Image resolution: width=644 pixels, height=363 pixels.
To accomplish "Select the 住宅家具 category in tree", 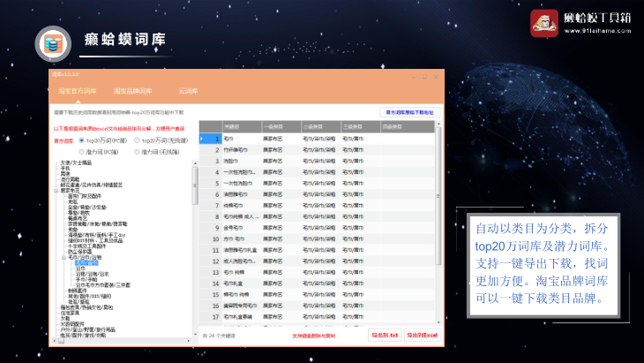I will coord(70,313).
